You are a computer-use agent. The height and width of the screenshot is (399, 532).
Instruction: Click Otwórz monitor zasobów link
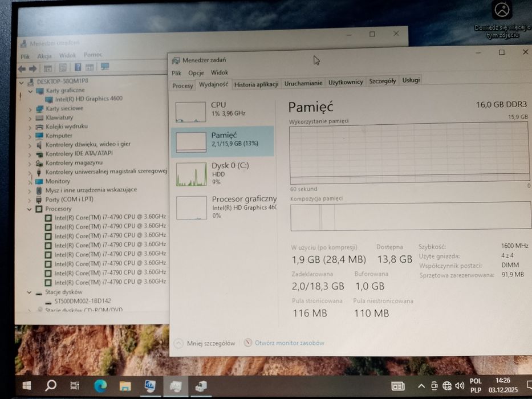pos(285,343)
